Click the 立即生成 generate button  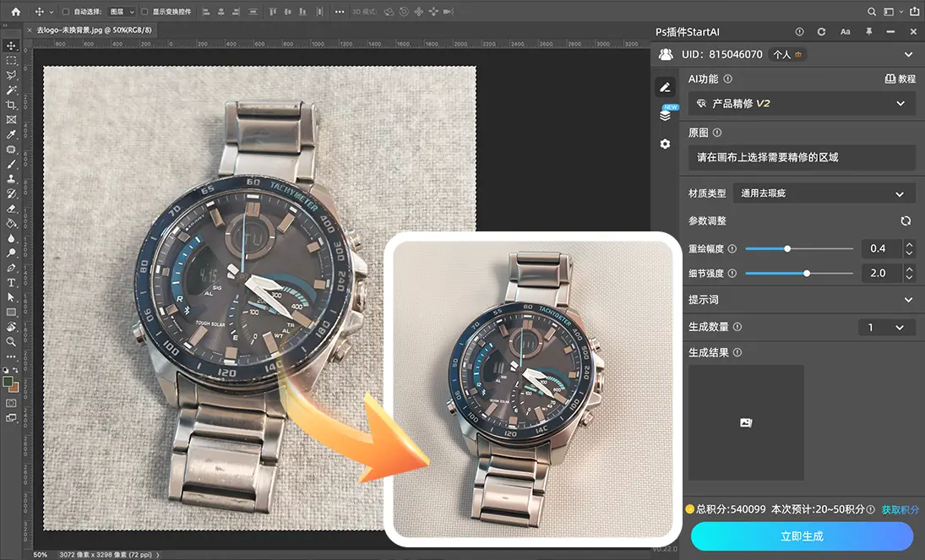point(802,536)
